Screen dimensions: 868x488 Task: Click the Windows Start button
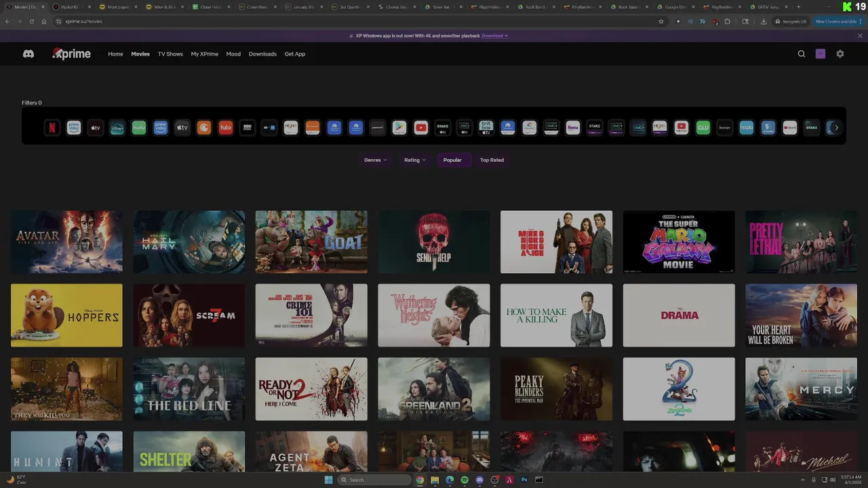pyautogui.click(x=329, y=480)
